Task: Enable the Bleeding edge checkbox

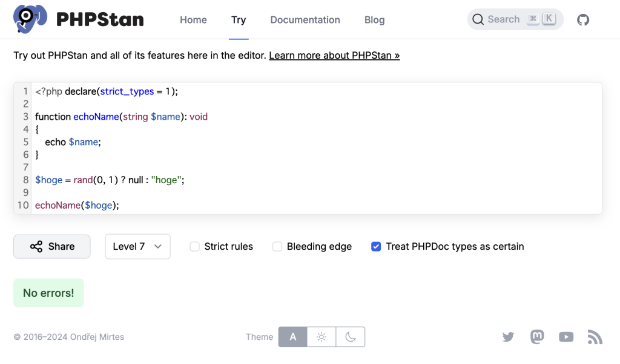Action: (277, 247)
